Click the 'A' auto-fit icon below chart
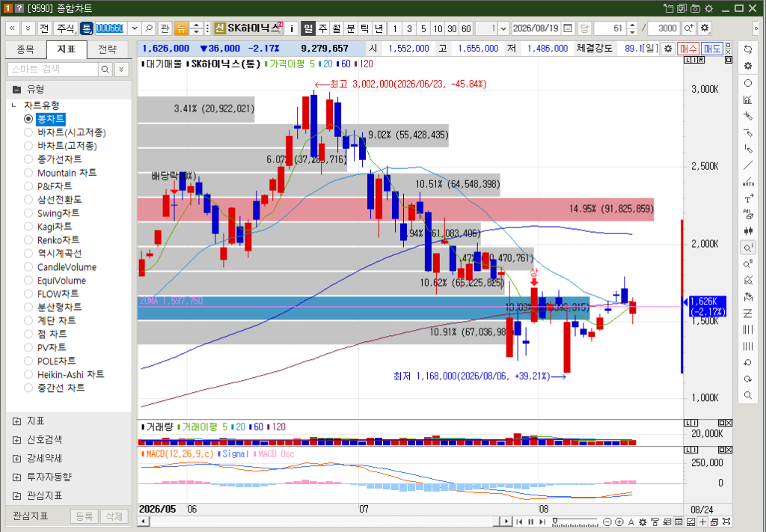 [631, 522]
